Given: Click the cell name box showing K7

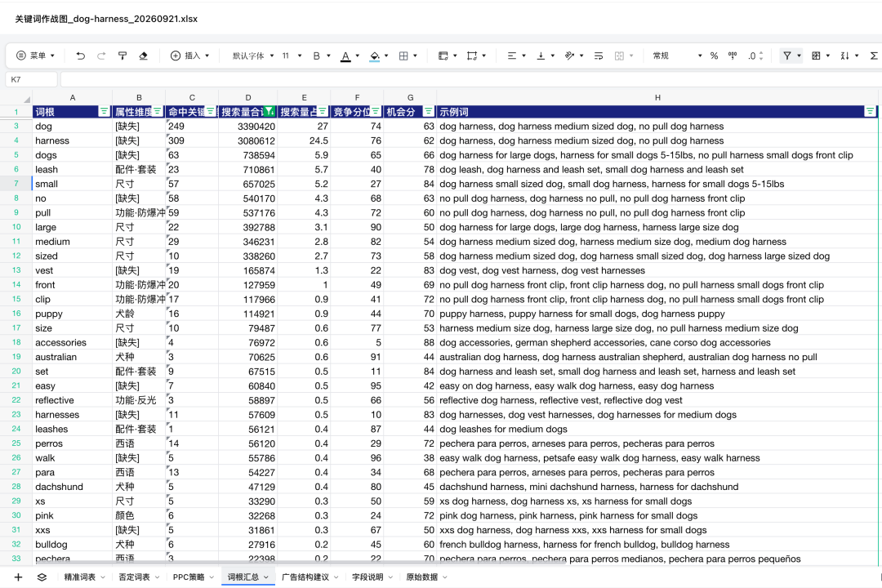Looking at the screenshot, I should (32, 80).
